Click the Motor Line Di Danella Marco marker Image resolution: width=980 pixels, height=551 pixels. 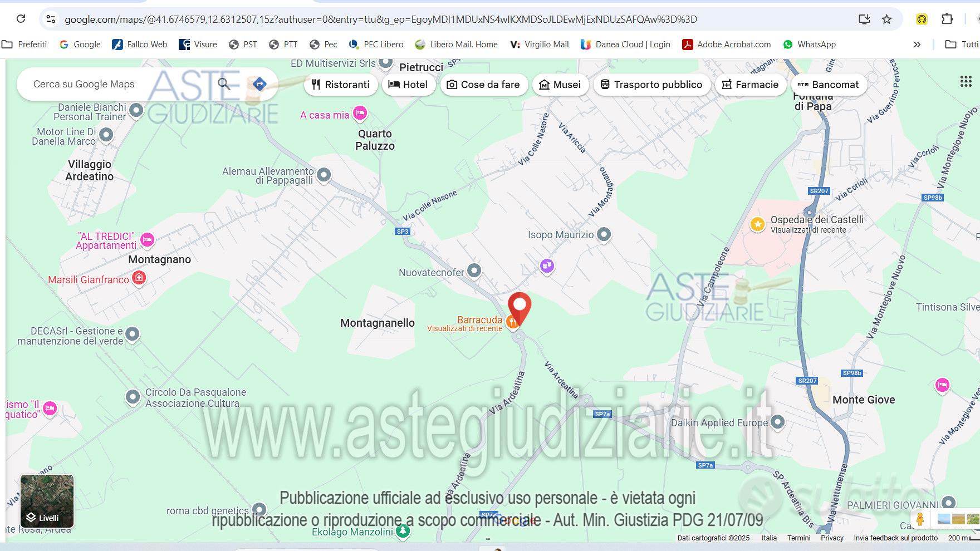[x=106, y=135]
